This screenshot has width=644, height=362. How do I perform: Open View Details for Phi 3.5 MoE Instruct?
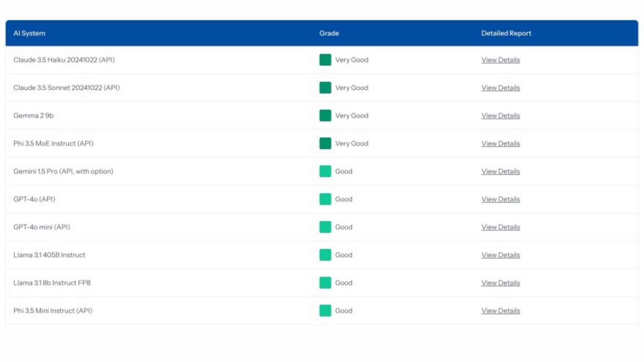point(500,143)
